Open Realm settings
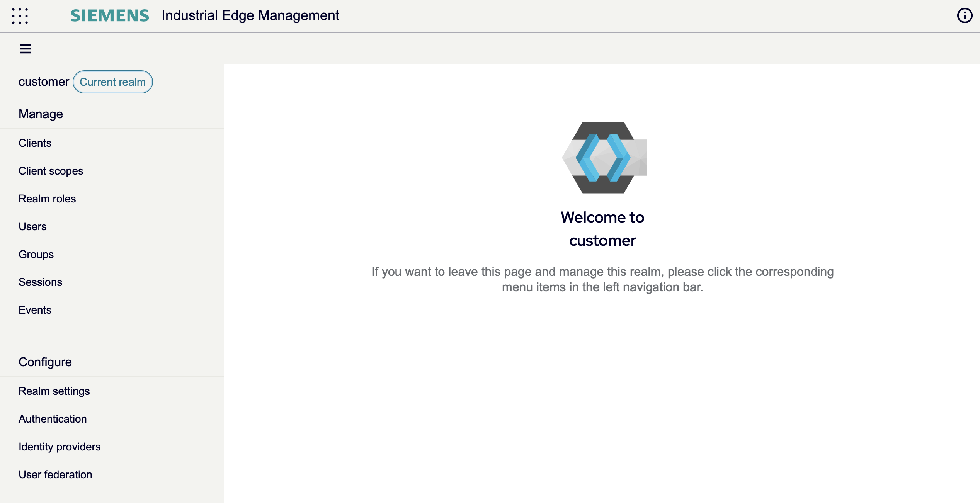The height and width of the screenshot is (503, 980). point(54,391)
